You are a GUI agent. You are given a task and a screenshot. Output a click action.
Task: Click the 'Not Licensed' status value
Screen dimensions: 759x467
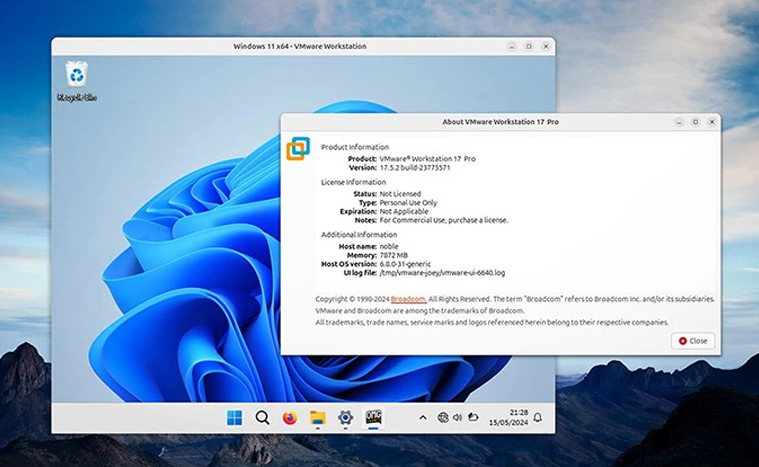click(x=400, y=194)
